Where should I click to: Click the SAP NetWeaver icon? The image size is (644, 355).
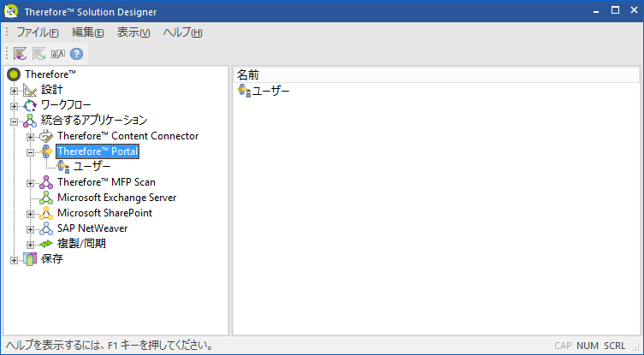coord(46,228)
